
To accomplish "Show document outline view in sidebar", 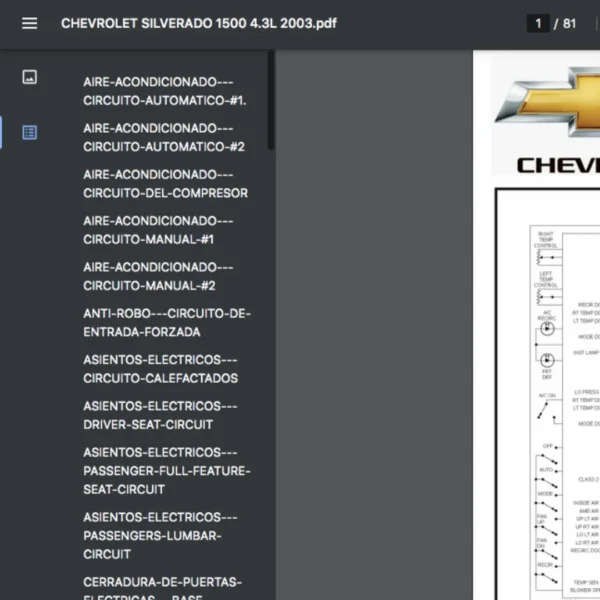I will [29, 132].
